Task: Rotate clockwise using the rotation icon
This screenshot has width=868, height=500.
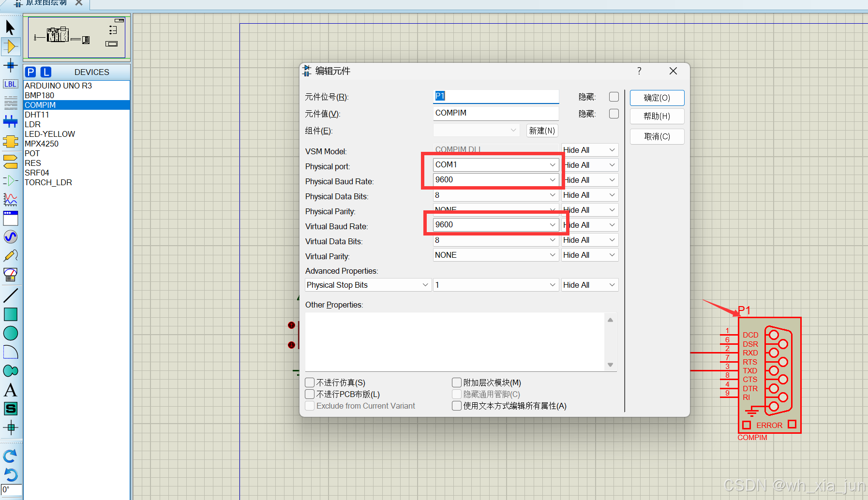Action: (x=10, y=456)
